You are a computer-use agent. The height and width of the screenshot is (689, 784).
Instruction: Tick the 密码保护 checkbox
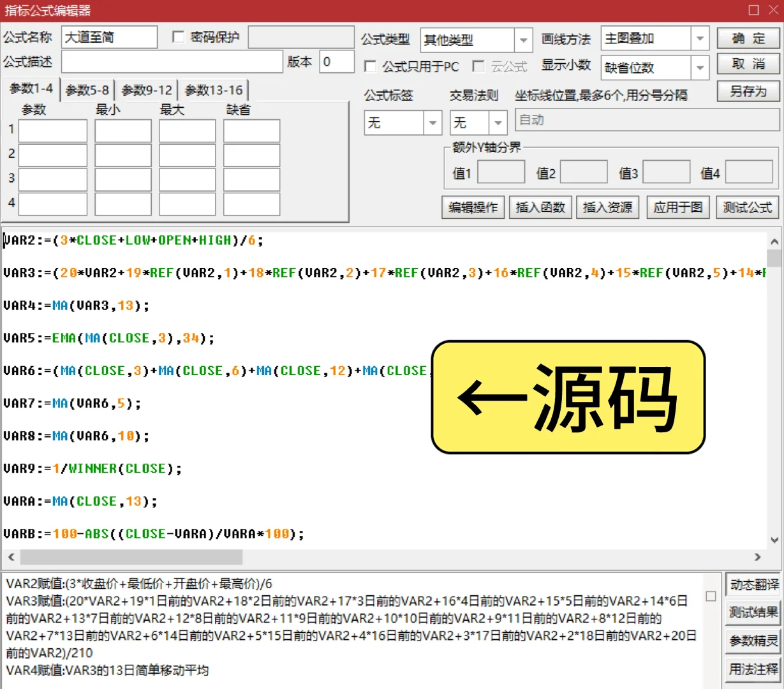pos(179,37)
